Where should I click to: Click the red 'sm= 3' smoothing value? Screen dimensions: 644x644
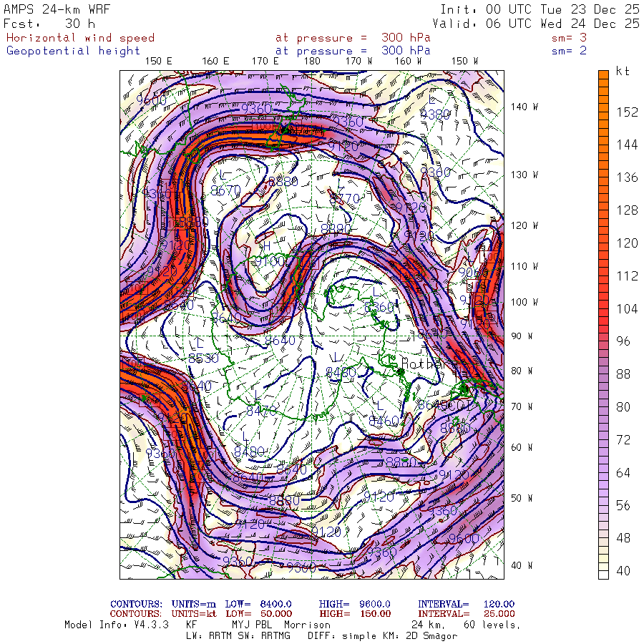click(x=570, y=38)
